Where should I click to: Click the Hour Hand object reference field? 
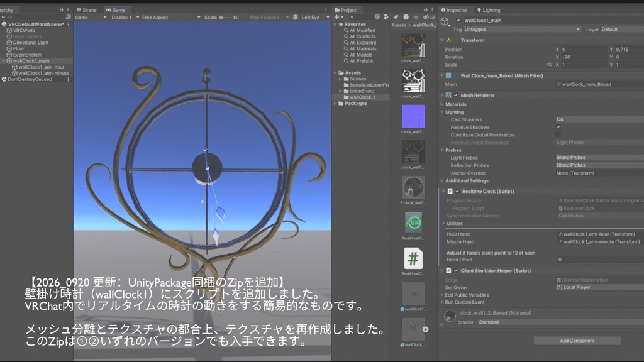click(x=601, y=234)
